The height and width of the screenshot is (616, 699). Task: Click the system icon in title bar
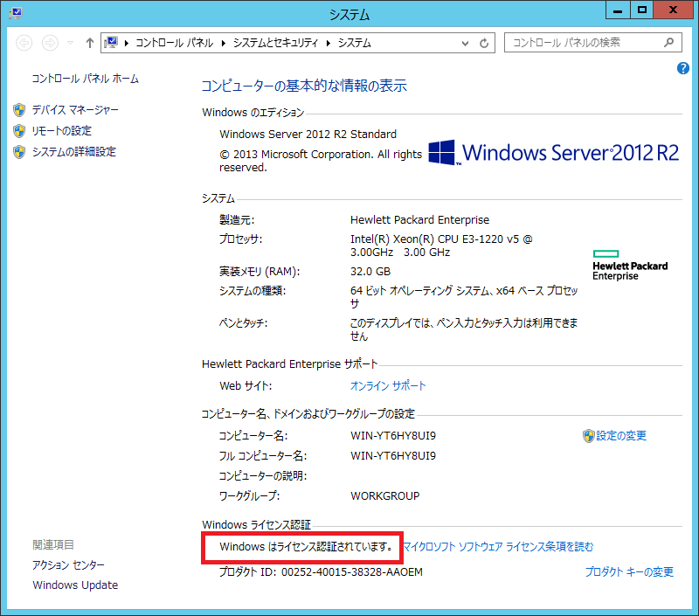click(15, 13)
